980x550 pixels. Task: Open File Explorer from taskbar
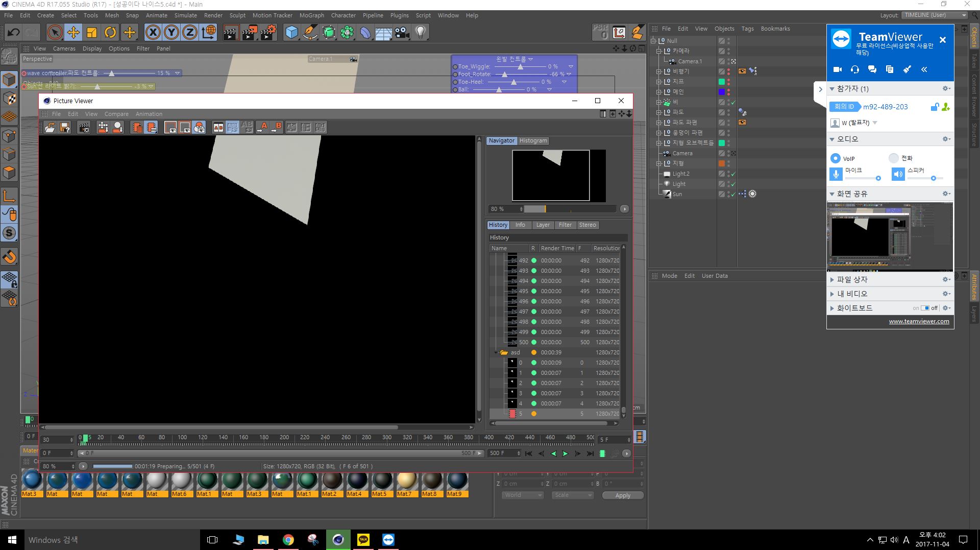click(263, 540)
